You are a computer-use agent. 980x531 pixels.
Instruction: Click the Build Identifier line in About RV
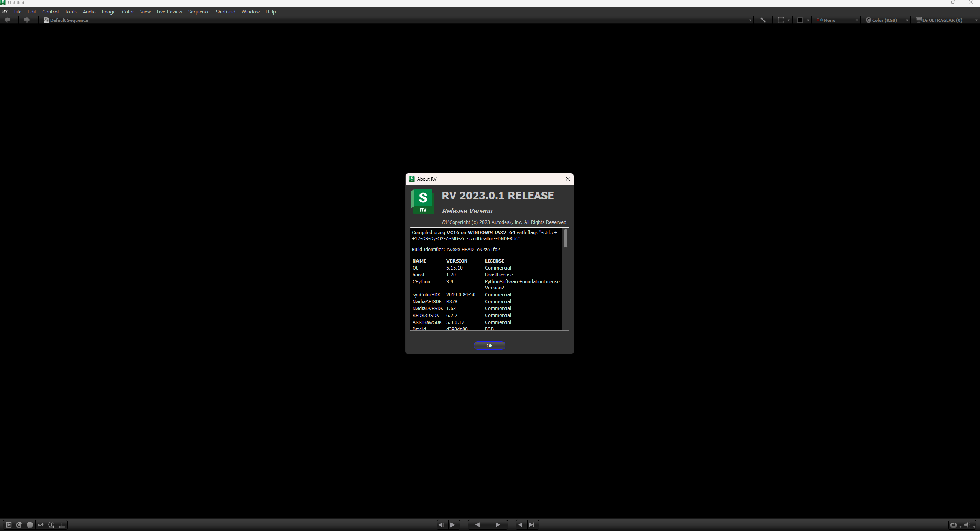456,249
